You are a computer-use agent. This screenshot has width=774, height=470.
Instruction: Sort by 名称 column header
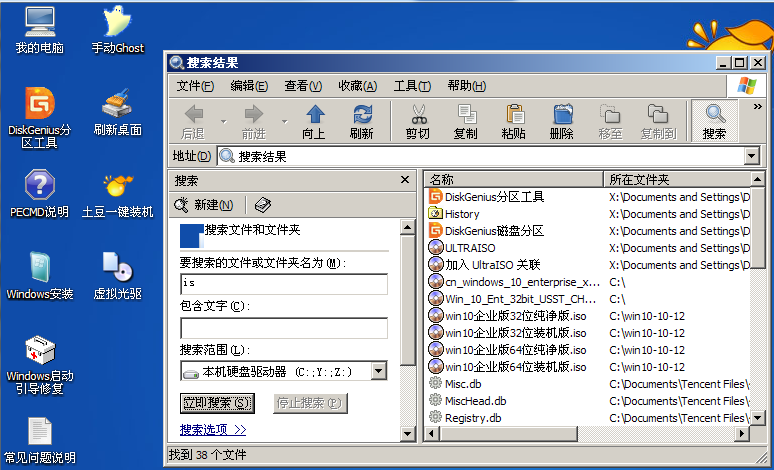(513, 179)
